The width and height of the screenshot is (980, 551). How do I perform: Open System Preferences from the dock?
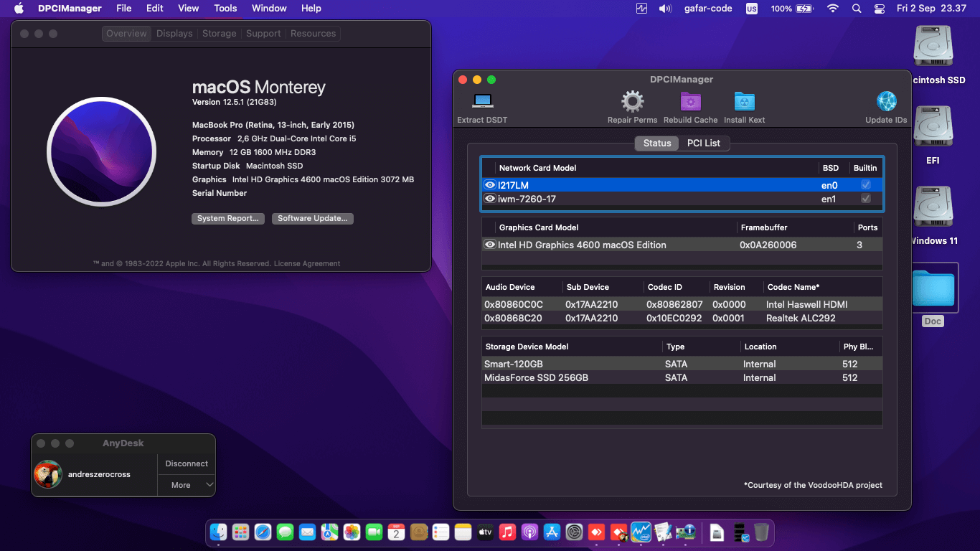(x=574, y=532)
